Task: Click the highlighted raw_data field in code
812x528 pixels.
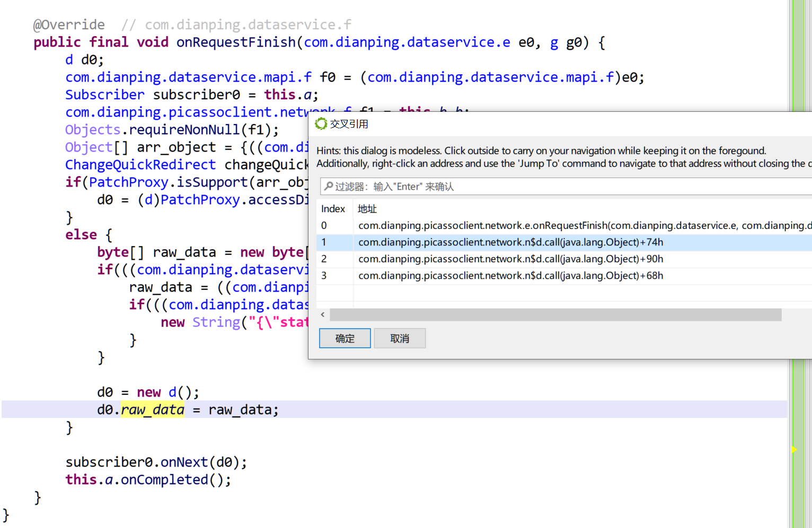Action: tap(153, 410)
